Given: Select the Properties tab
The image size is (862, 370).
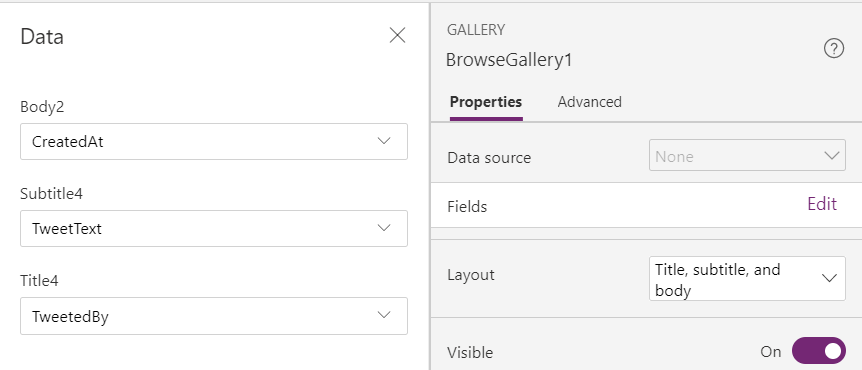Looking at the screenshot, I should point(486,102).
